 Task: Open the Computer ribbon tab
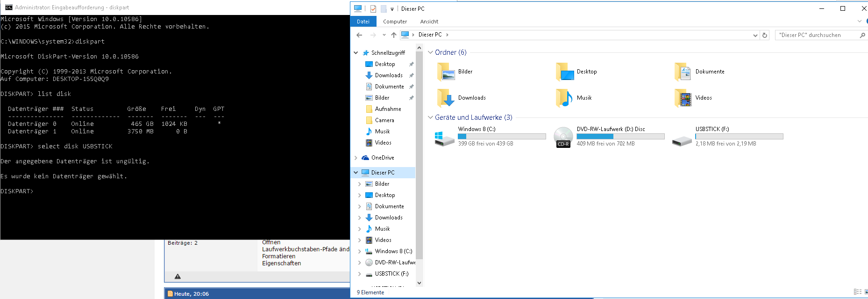click(x=395, y=22)
